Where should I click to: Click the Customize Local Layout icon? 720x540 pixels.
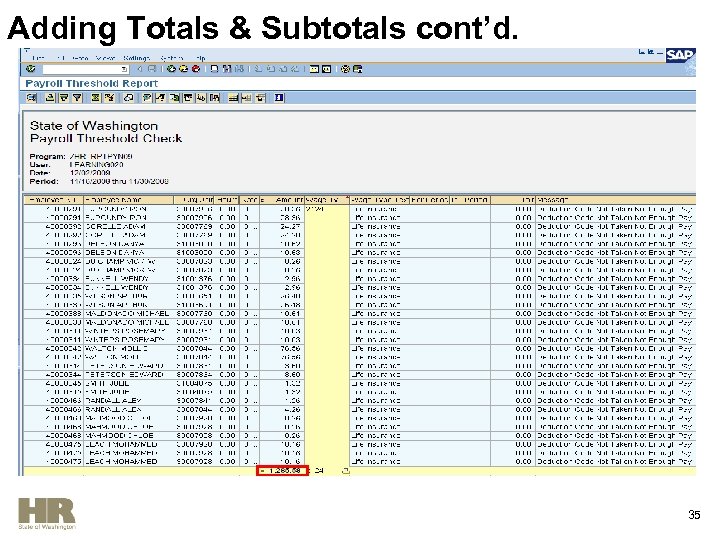coord(357,69)
